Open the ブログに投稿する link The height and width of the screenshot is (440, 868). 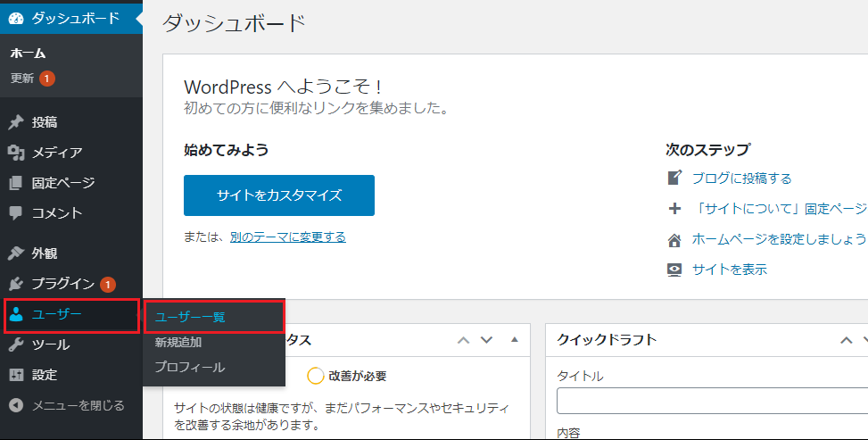point(742,178)
